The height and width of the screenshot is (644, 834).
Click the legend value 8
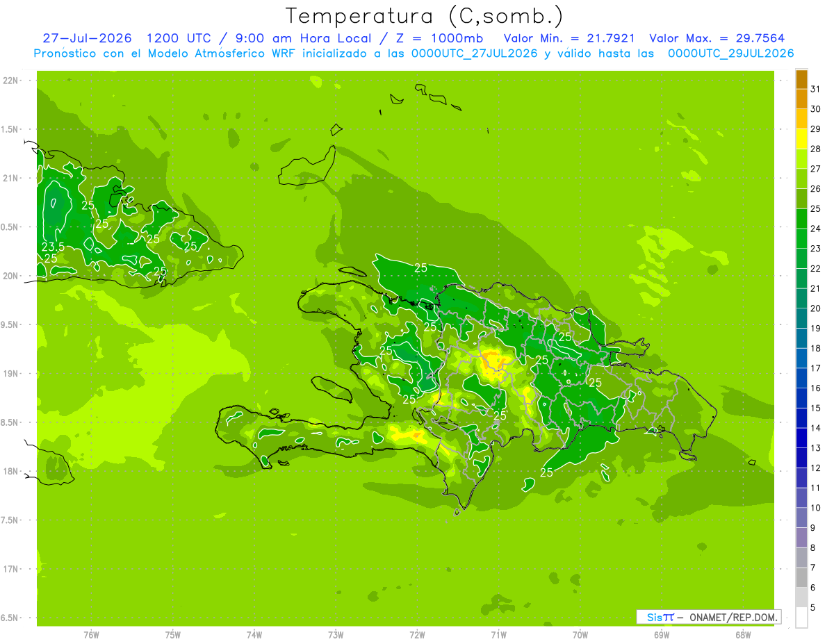(813, 548)
